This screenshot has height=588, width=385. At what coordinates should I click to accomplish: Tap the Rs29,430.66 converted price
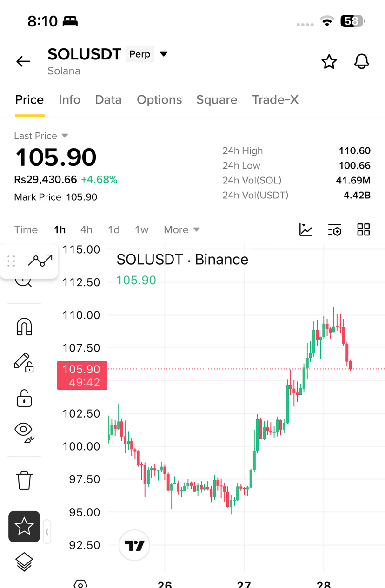(46, 179)
